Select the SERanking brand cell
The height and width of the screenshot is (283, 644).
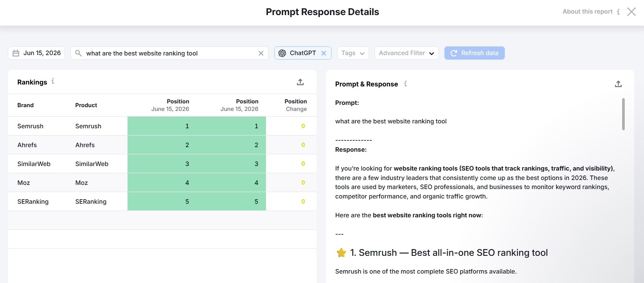tap(33, 201)
